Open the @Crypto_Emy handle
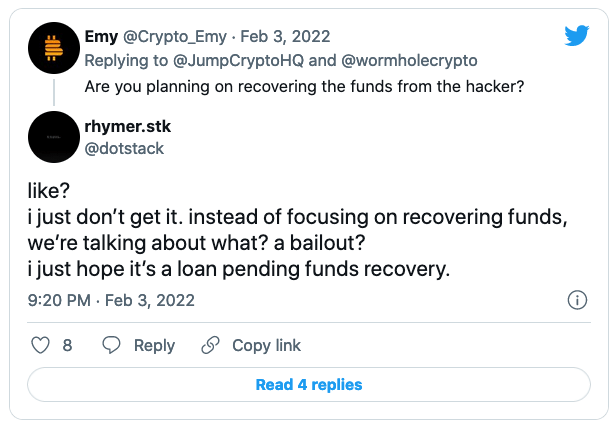 point(175,37)
